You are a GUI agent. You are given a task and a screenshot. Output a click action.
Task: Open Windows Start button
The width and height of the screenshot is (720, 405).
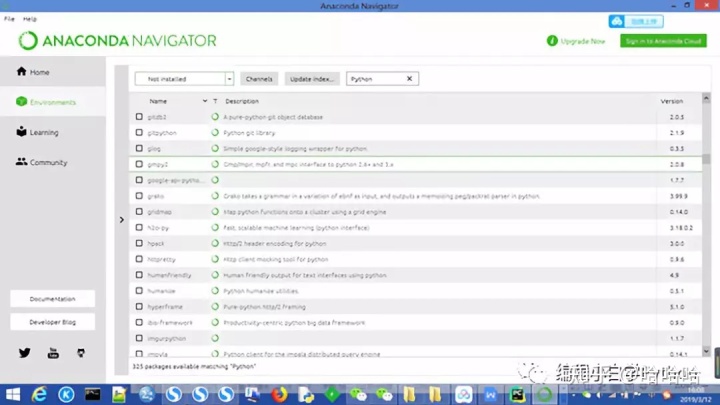point(13,394)
